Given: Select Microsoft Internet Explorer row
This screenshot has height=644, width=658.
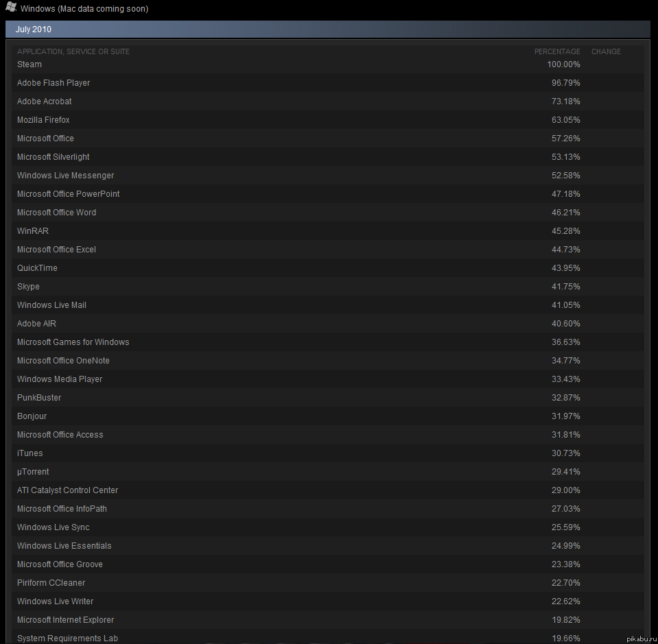Looking at the screenshot, I should 328,620.
